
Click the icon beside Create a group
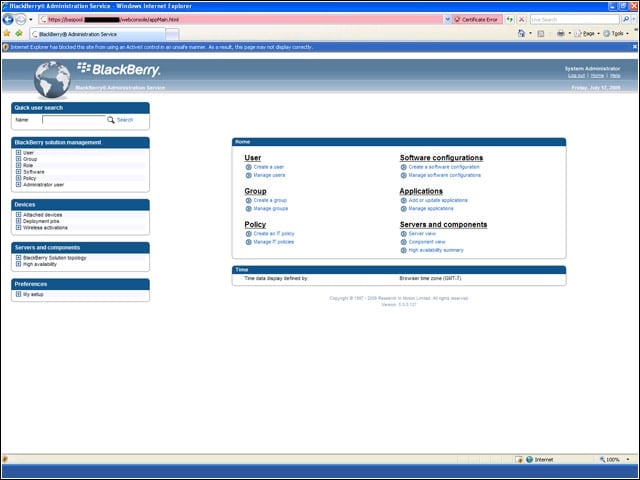point(249,200)
